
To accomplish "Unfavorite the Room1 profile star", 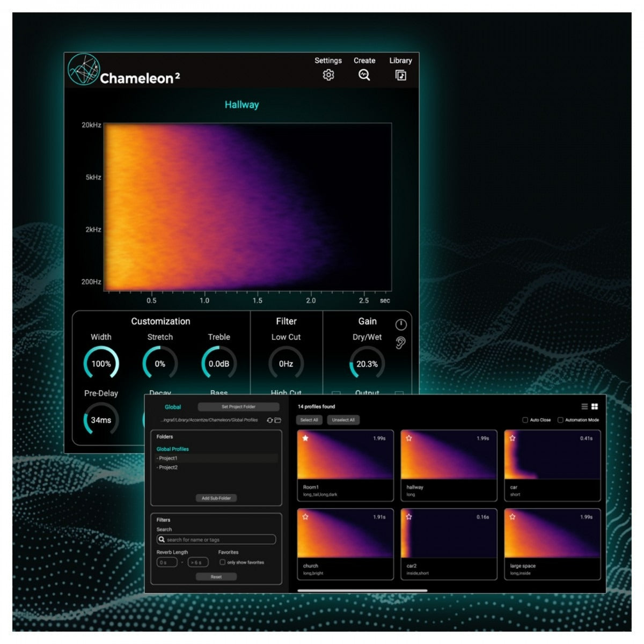I will 305,438.
